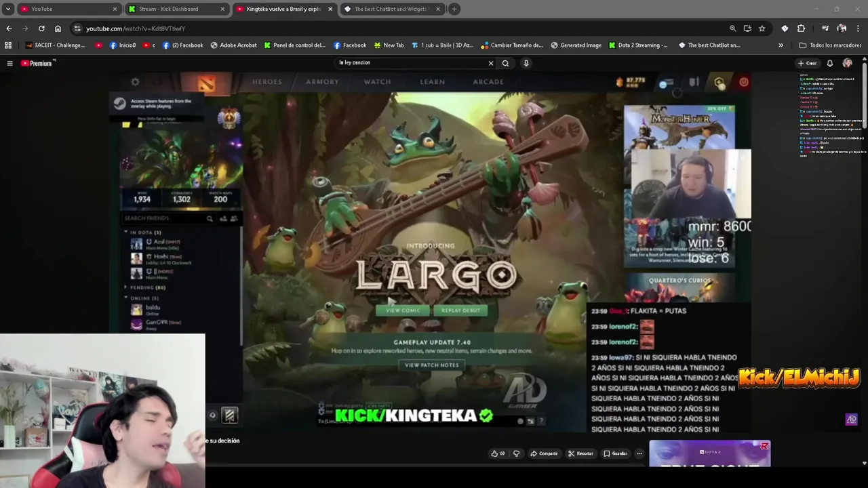Bookmark this page with star icon
This screenshot has height=488, width=868.
[x=762, y=28]
